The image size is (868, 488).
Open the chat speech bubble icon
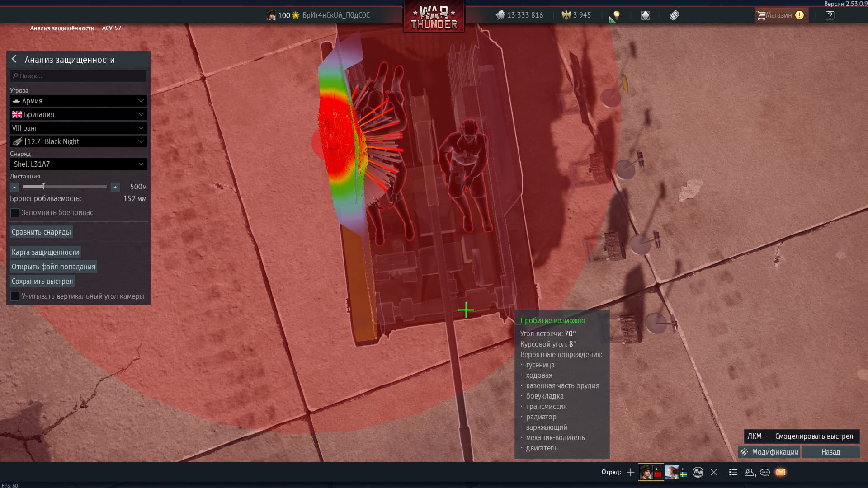tap(765, 472)
